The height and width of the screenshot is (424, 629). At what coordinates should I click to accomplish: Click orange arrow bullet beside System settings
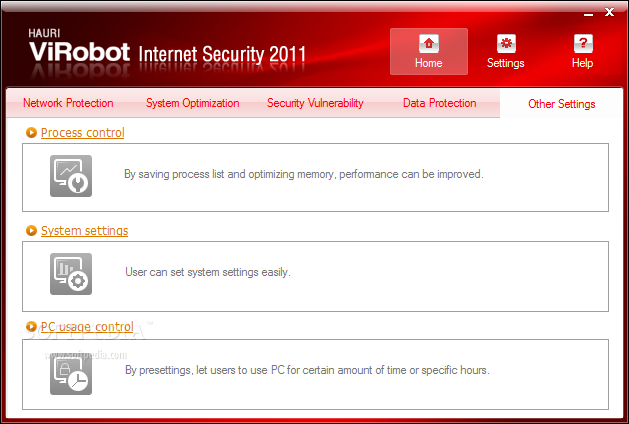[31, 230]
